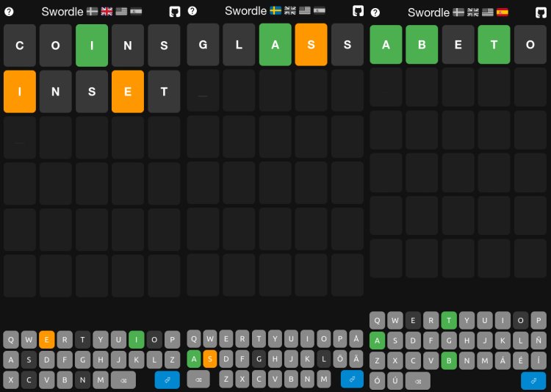Tap orange E key on English keyboard
Viewport: 551px width, 392px height.
pos(47,340)
